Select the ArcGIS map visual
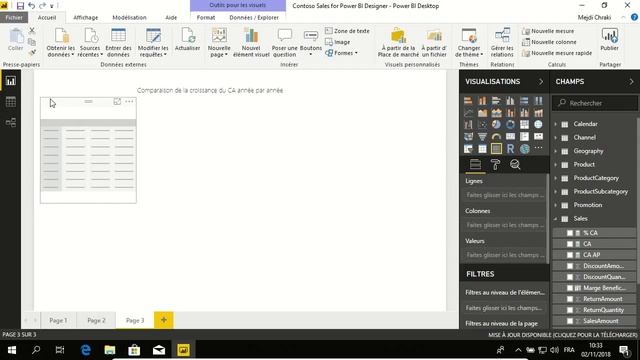This screenshot has height=360, width=640. (x=524, y=149)
